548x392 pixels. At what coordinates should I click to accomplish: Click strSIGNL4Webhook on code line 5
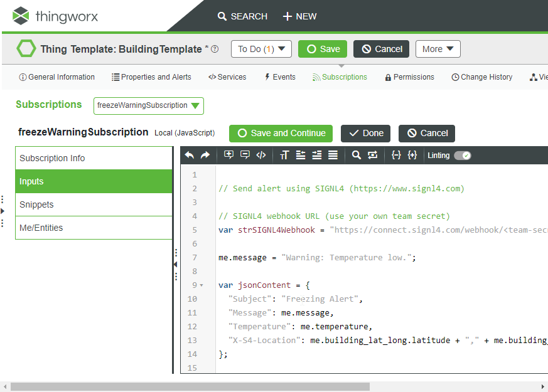click(x=276, y=230)
